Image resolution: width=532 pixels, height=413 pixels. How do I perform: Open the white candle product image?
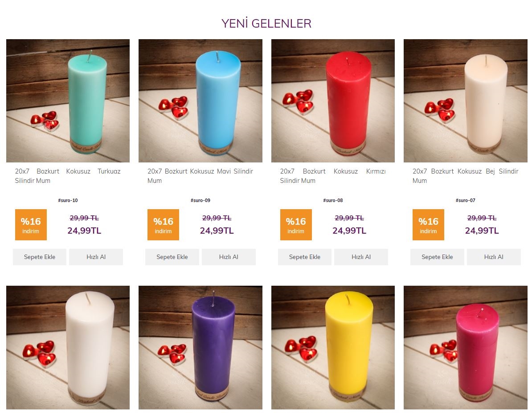[68, 347]
